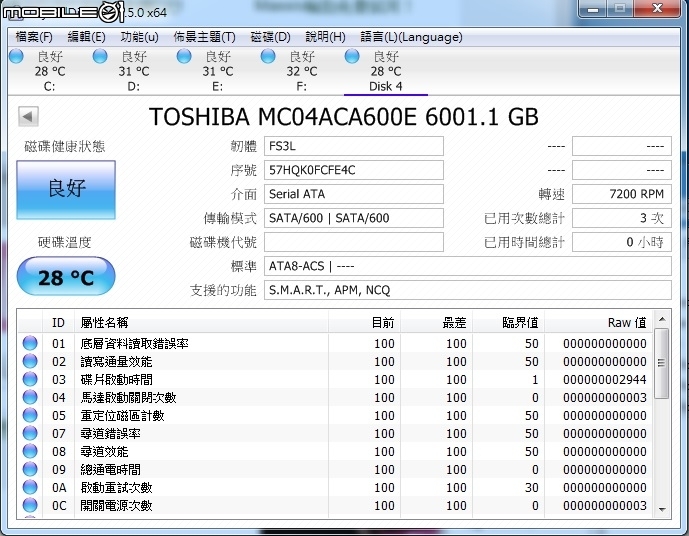Click status dot for attribute 09

tap(30, 469)
